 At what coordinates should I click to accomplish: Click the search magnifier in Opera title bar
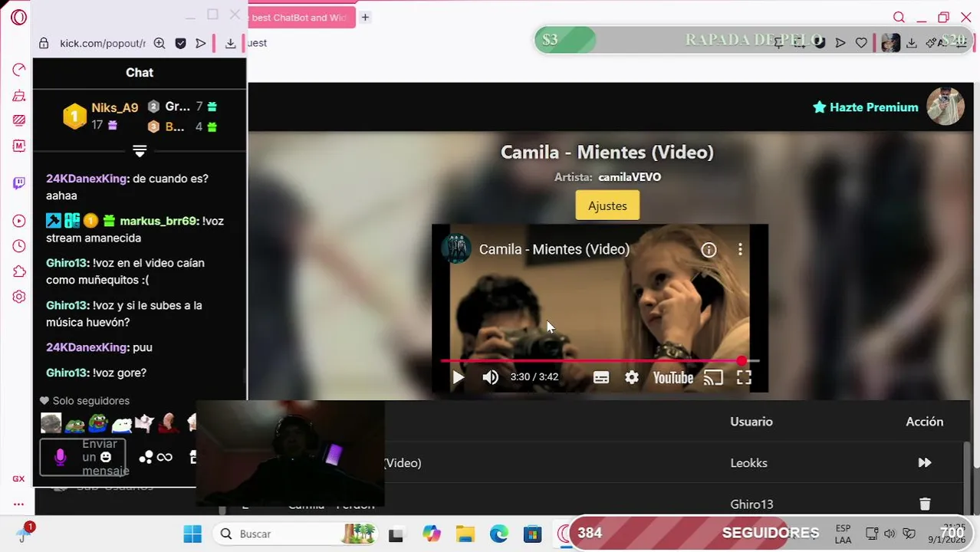899,18
